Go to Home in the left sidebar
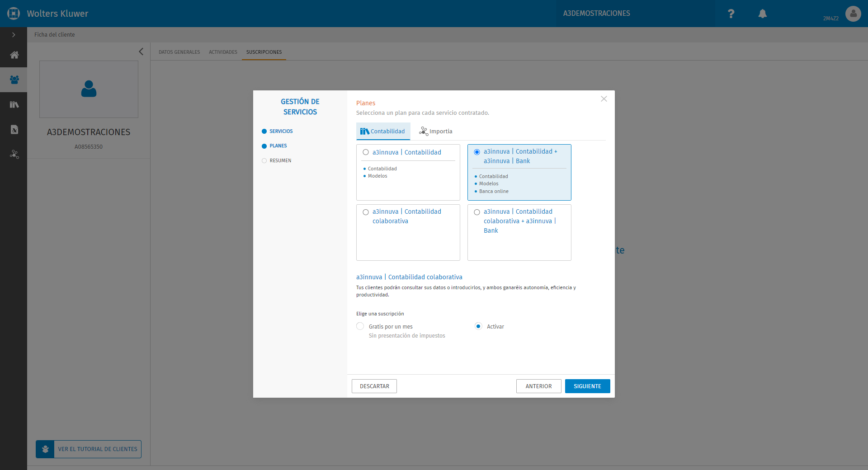The width and height of the screenshot is (868, 470). [14, 55]
